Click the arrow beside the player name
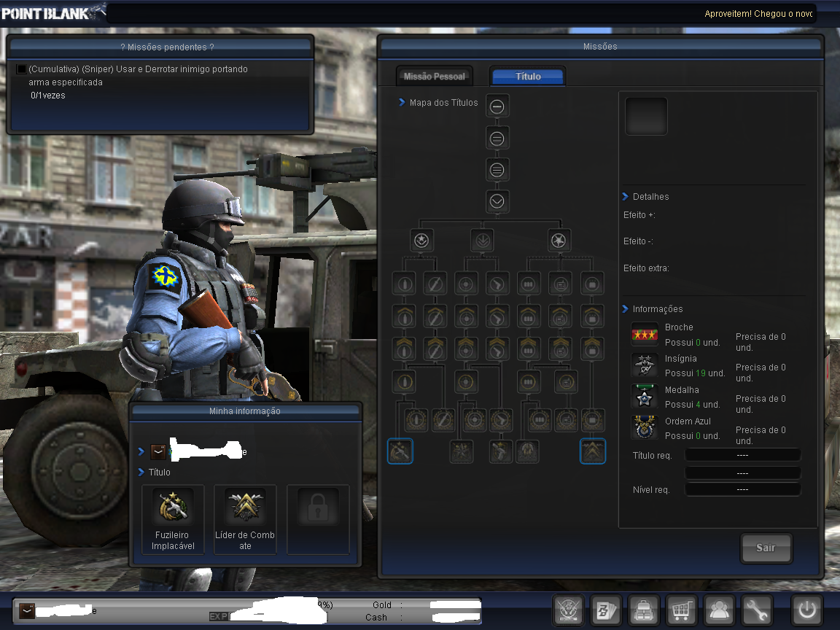 (141, 451)
